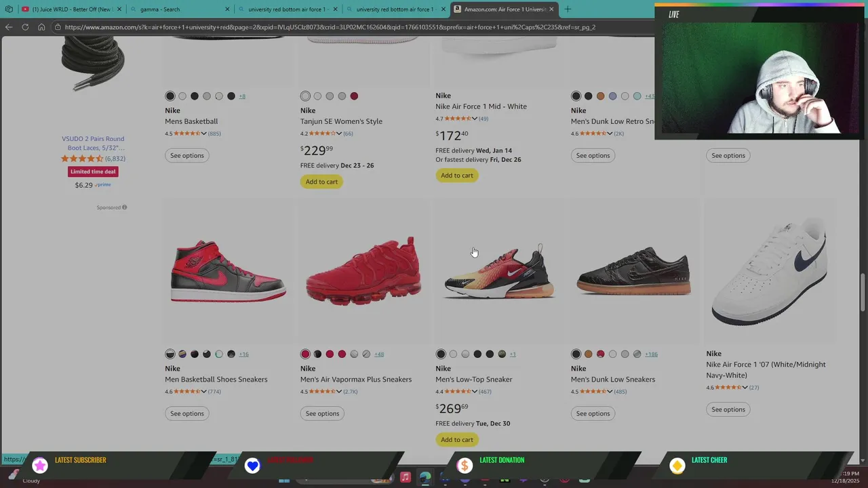
Task: Click the Limited time deal badge
Action: pyautogui.click(x=93, y=171)
